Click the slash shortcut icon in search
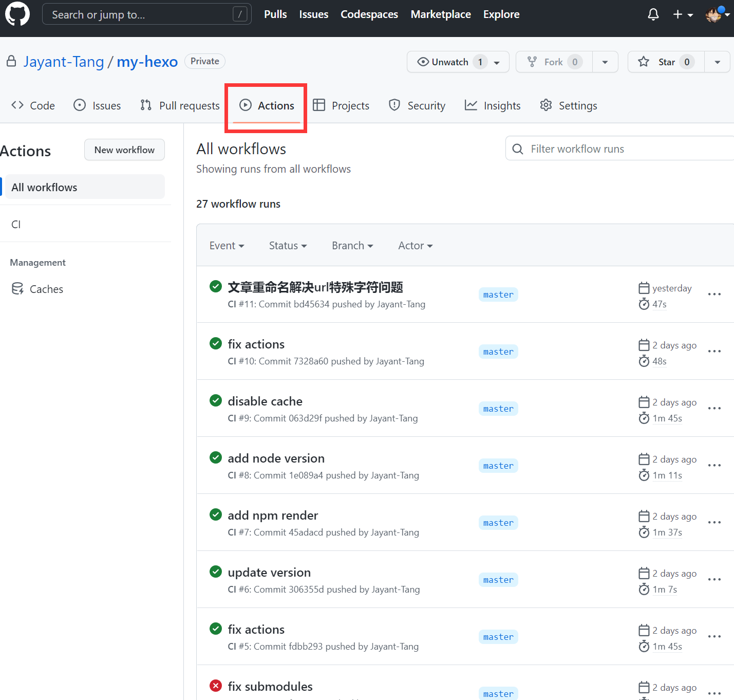 [x=240, y=14]
